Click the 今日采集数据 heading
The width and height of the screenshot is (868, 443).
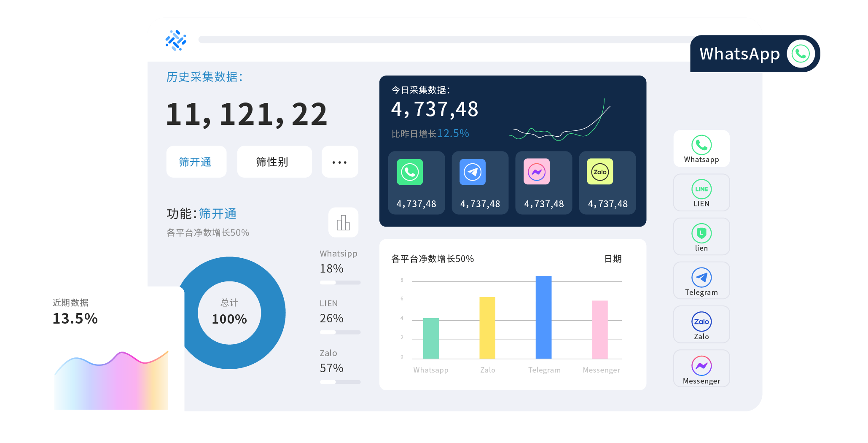(x=420, y=90)
